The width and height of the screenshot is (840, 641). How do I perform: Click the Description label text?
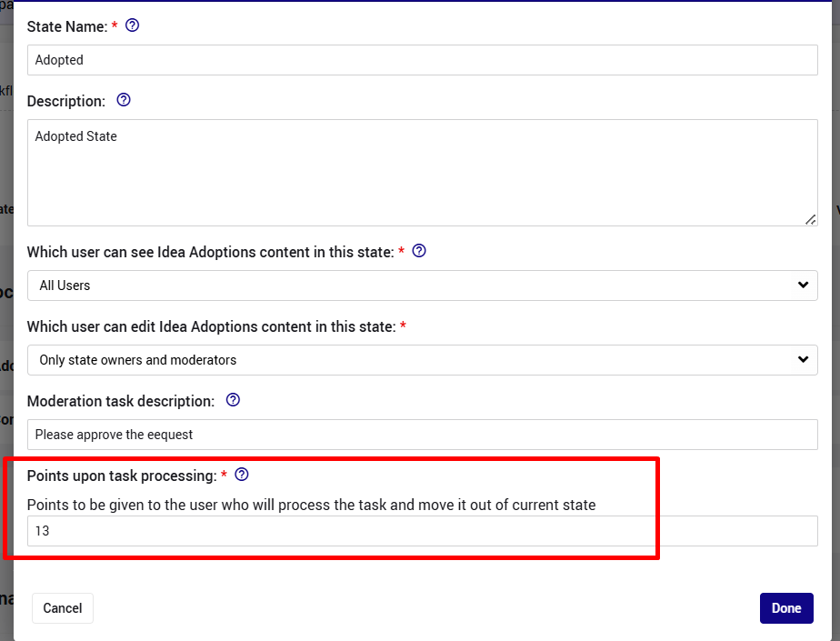[x=66, y=101]
